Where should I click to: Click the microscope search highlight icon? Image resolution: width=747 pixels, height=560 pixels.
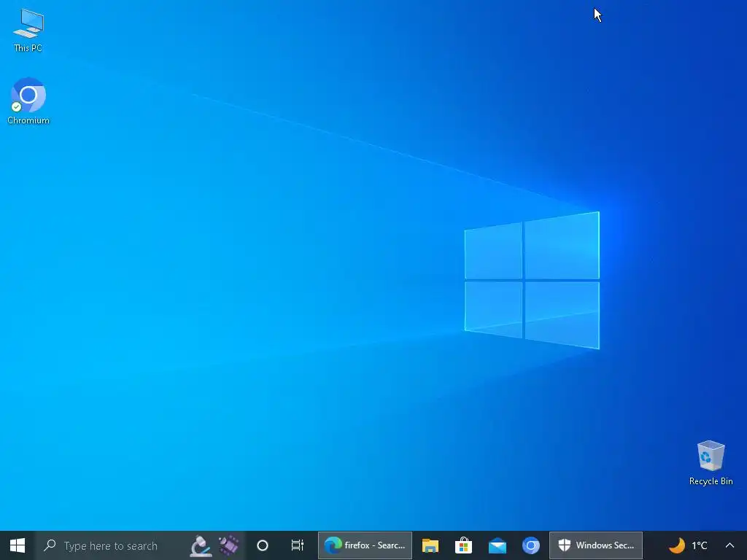[x=201, y=545]
